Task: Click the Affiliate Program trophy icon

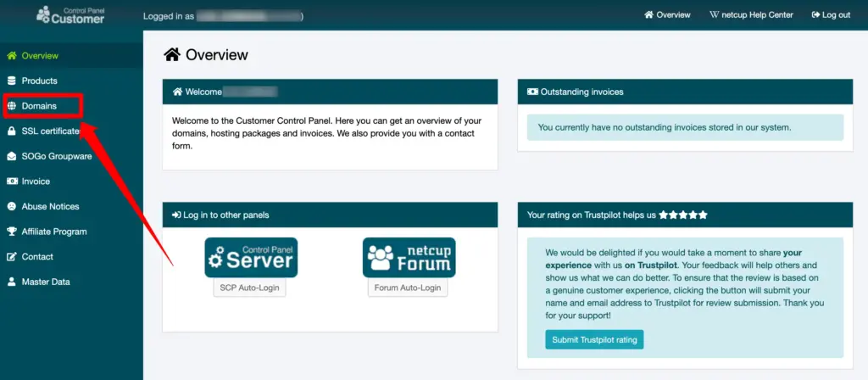Action: [x=12, y=232]
